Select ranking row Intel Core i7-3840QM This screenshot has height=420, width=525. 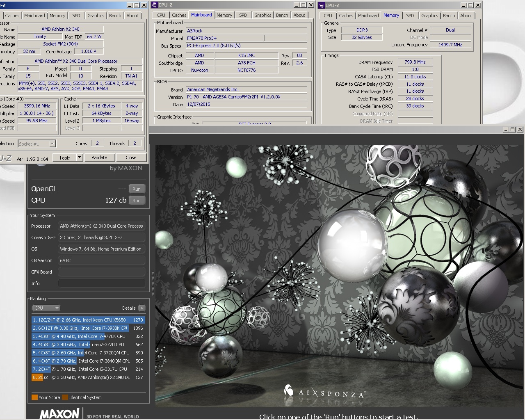click(88, 361)
